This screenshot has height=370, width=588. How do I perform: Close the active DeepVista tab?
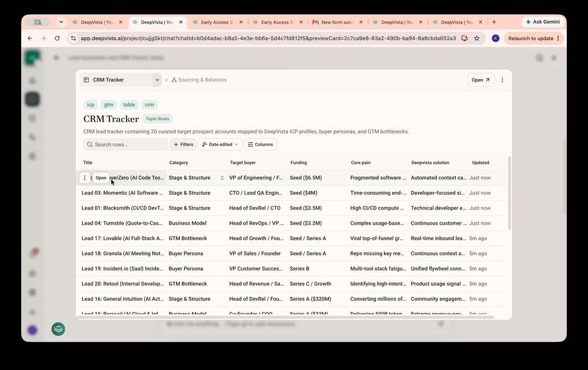(x=181, y=22)
